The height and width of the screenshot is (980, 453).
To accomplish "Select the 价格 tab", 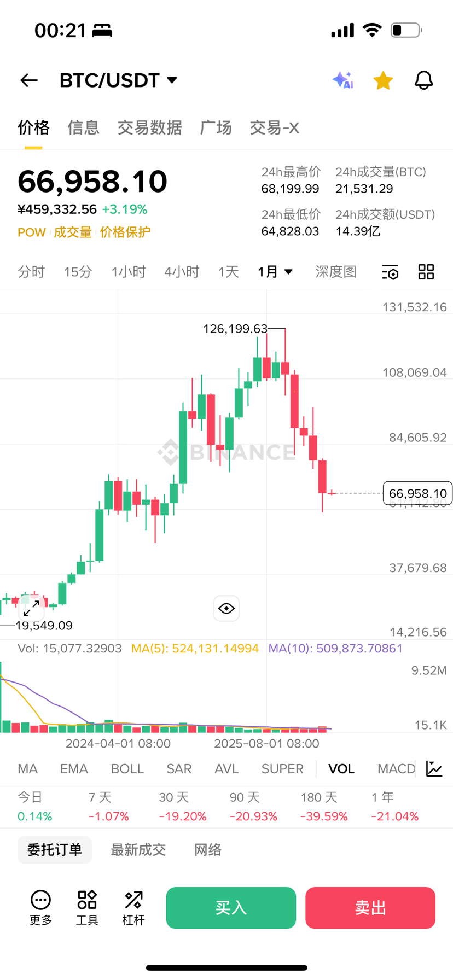I will [33, 127].
